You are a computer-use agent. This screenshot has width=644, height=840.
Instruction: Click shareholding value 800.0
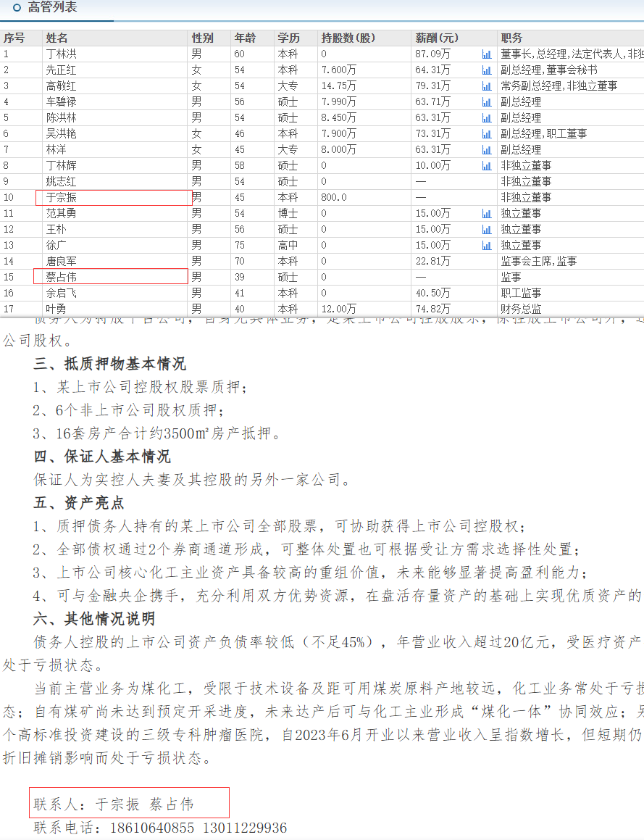(x=334, y=198)
